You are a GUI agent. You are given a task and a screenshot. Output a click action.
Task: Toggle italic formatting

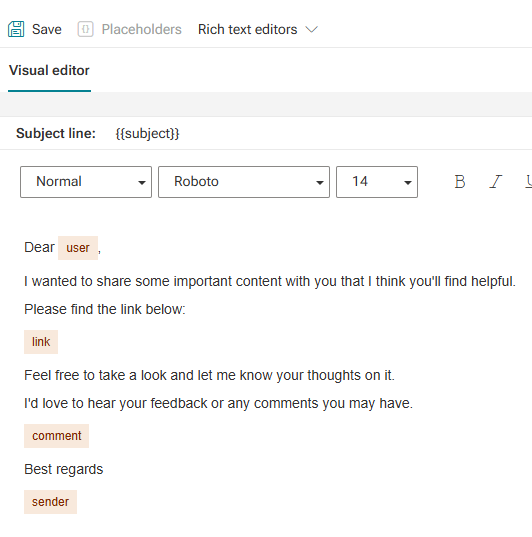[x=495, y=182]
